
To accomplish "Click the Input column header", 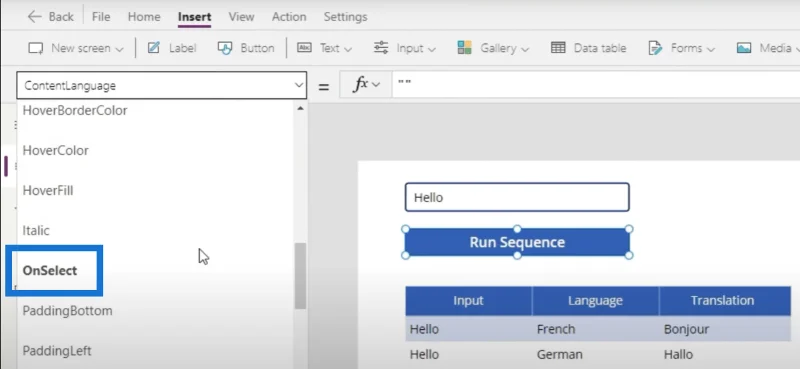I will (x=468, y=301).
